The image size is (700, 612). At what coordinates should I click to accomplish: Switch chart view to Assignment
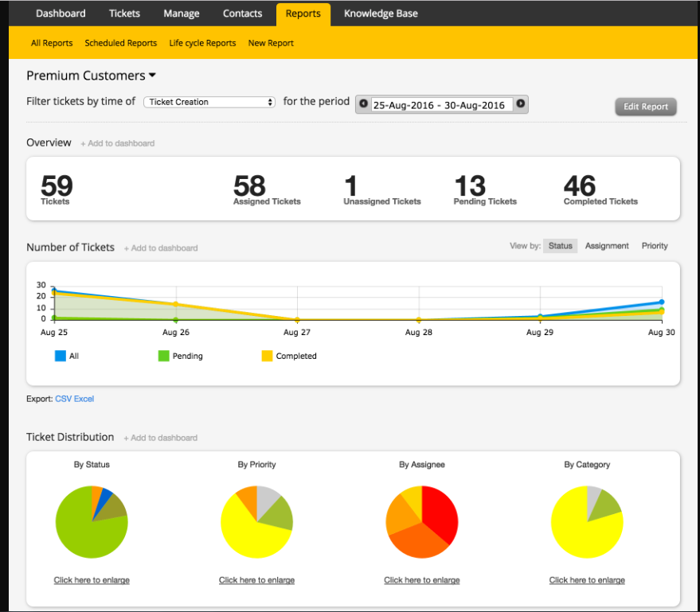(607, 246)
